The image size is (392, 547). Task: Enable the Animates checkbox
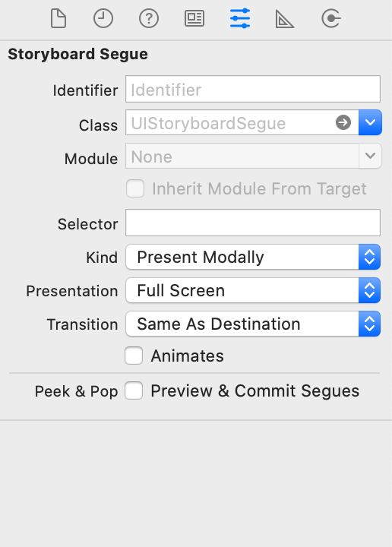[x=134, y=356]
